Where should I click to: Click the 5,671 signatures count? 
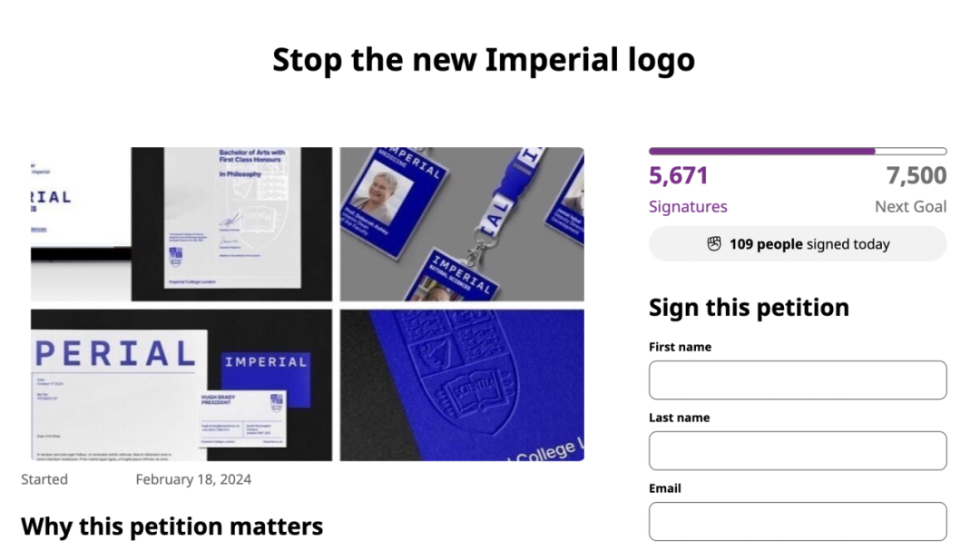click(678, 176)
